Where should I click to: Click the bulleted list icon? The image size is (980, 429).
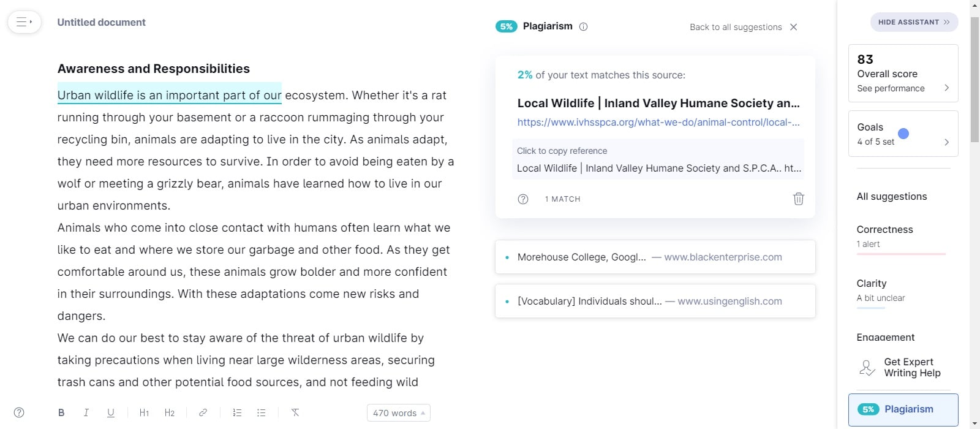[x=262, y=412]
